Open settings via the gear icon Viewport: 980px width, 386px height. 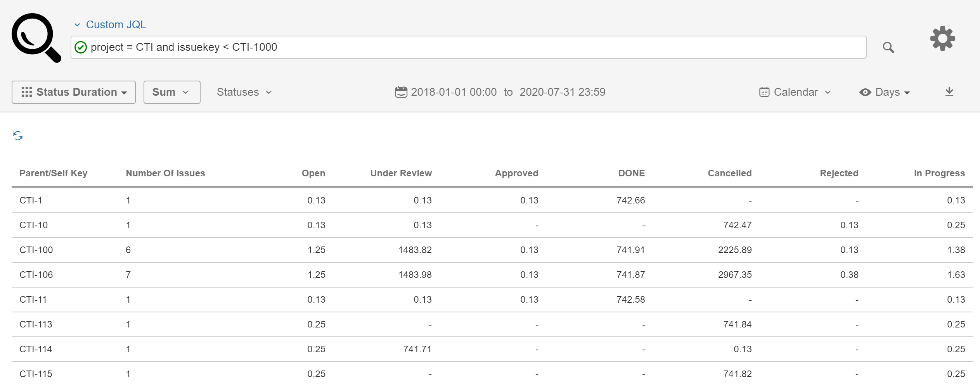(x=942, y=38)
